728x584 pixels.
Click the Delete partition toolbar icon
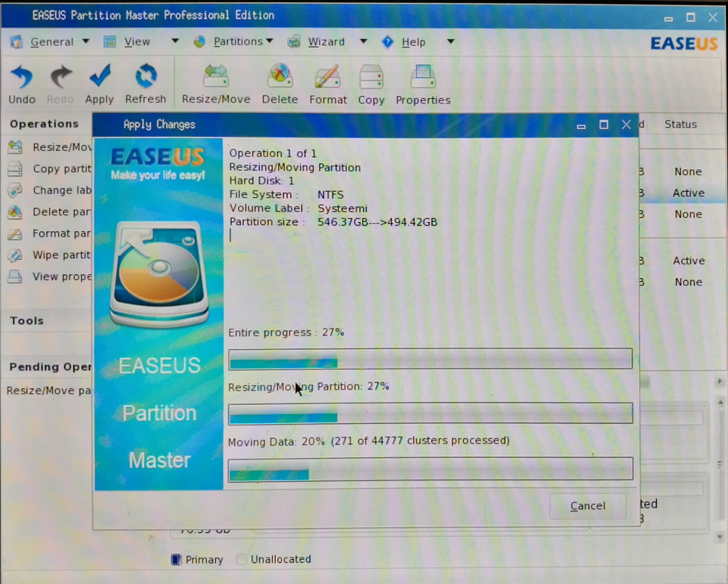[280, 75]
